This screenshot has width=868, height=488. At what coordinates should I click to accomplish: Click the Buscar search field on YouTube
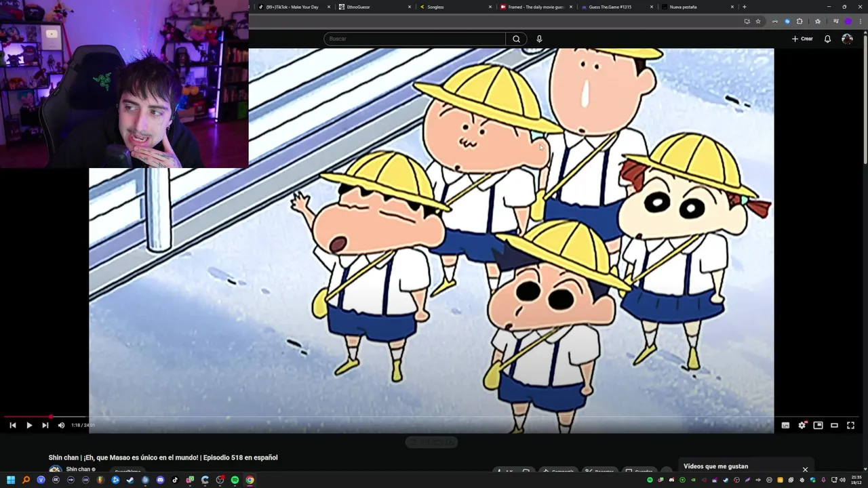pos(414,39)
